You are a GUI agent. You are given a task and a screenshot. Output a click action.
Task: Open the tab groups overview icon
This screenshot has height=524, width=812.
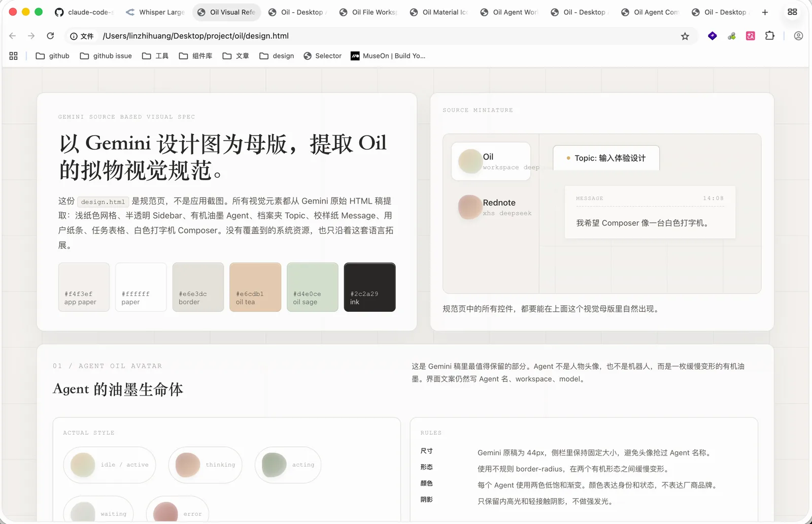tap(792, 12)
